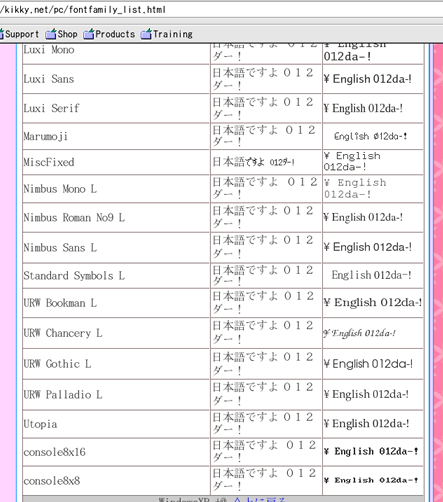Click English sample in Standard Symbols L row
The image size is (443, 502).
click(371, 275)
